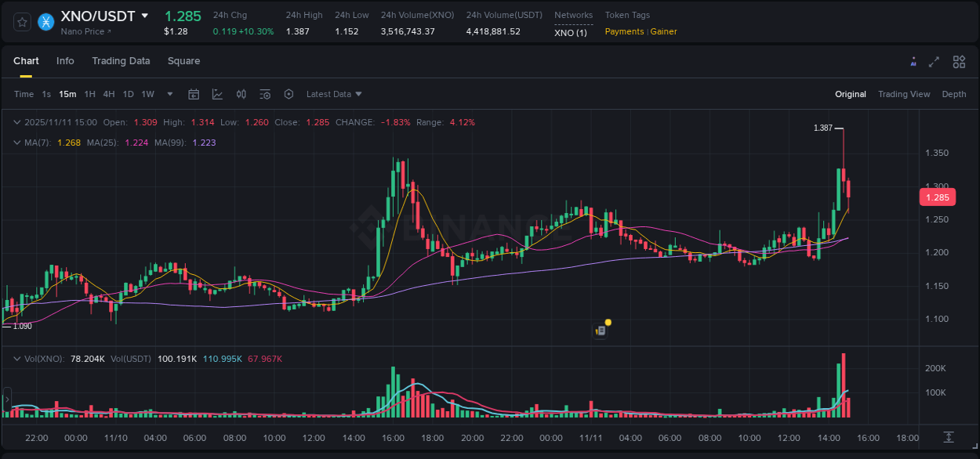The image size is (980, 459).
Task: Open the Latest Data dropdown
Action: pyautogui.click(x=334, y=94)
